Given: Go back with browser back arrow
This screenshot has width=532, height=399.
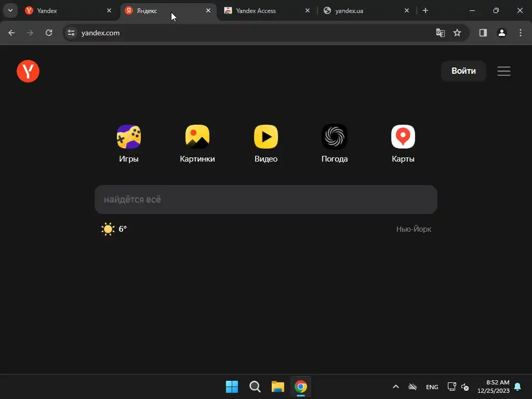Looking at the screenshot, I should point(11,33).
